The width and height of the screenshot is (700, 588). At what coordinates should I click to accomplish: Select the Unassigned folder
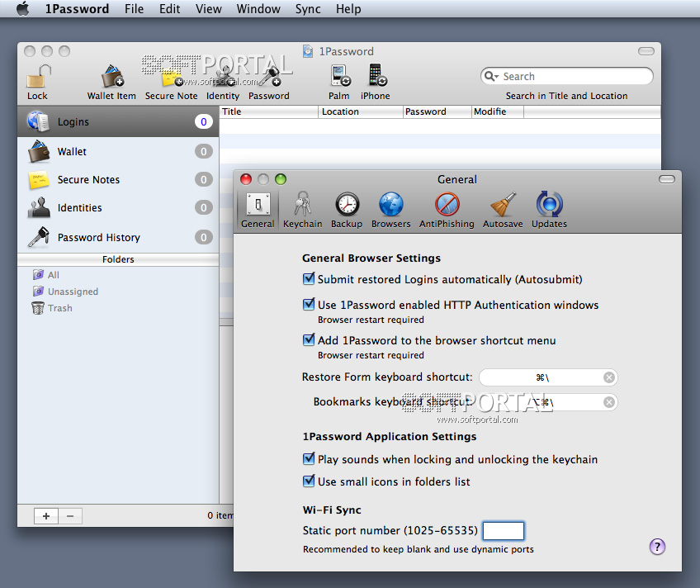(66, 292)
